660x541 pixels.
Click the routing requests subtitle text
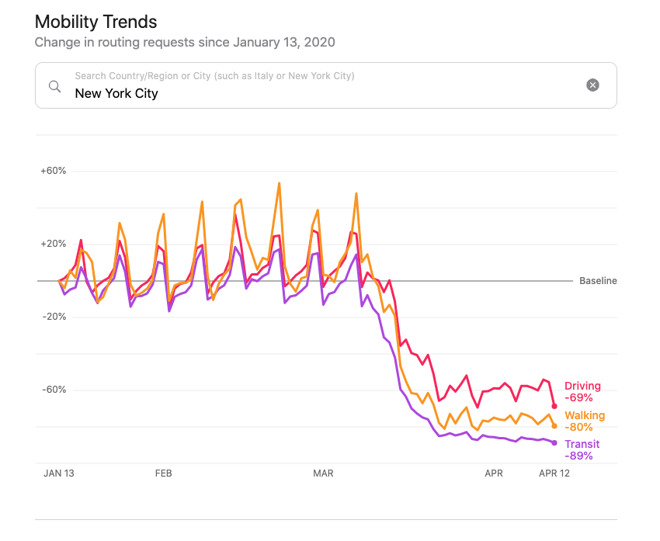[x=185, y=43]
